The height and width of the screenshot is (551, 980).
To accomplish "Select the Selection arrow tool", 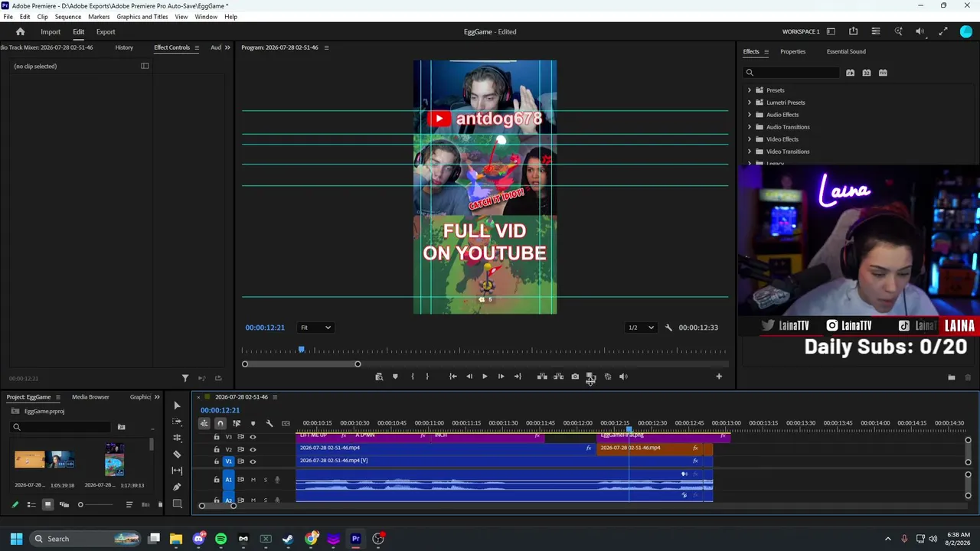I will tap(177, 406).
